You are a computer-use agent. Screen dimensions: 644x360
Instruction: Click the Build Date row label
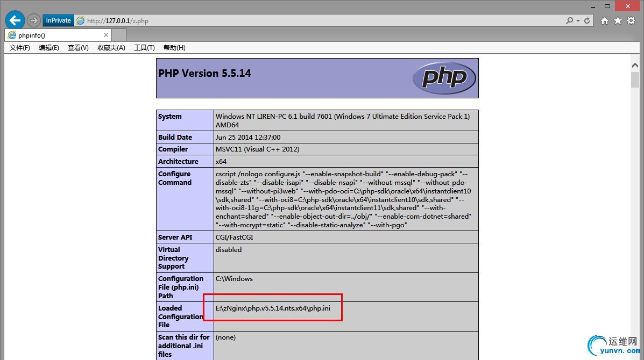pos(175,138)
